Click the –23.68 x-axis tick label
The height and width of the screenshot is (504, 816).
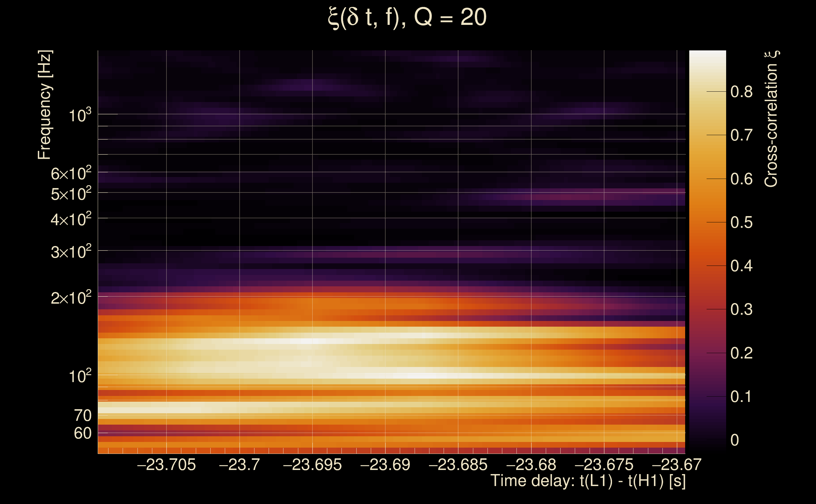[x=531, y=465]
